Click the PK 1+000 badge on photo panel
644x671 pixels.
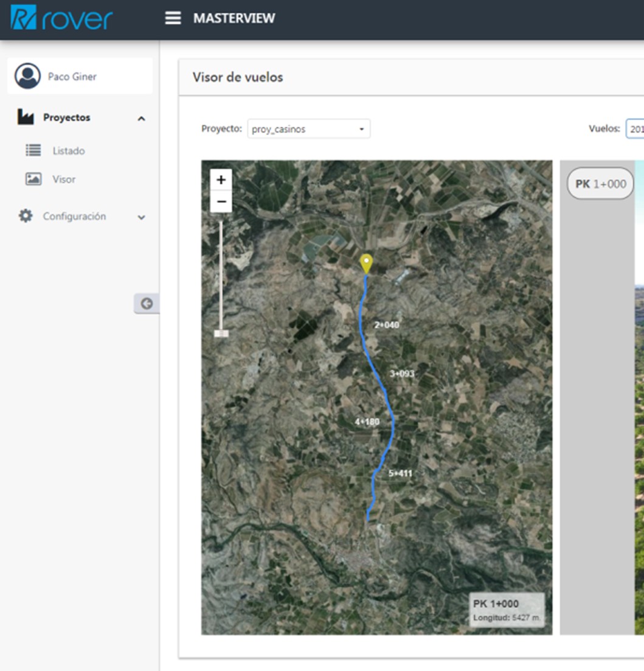coord(600,184)
